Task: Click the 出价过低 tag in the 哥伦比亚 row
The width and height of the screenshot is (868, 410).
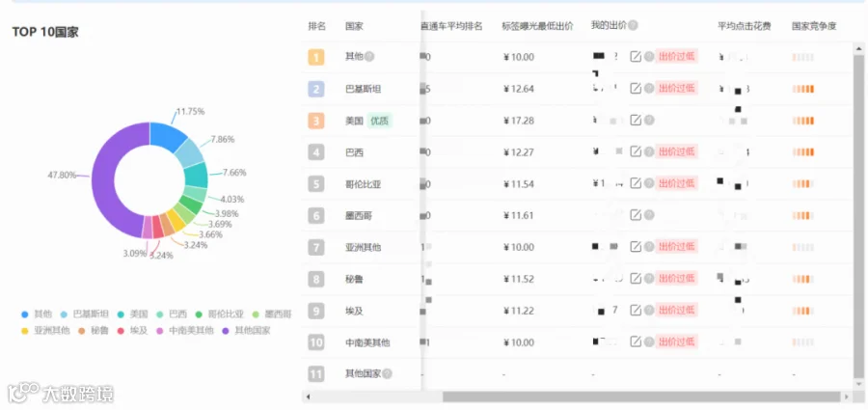Action: pyautogui.click(x=676, y=183)
